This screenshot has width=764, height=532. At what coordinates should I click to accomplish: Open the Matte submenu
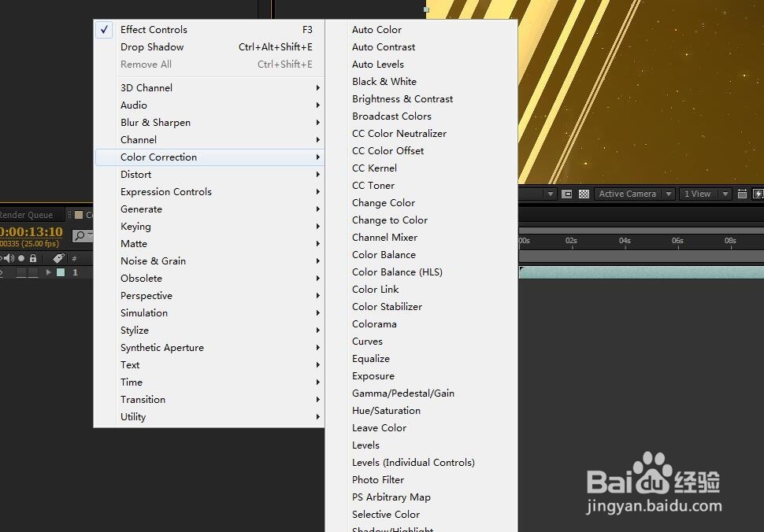210,244
